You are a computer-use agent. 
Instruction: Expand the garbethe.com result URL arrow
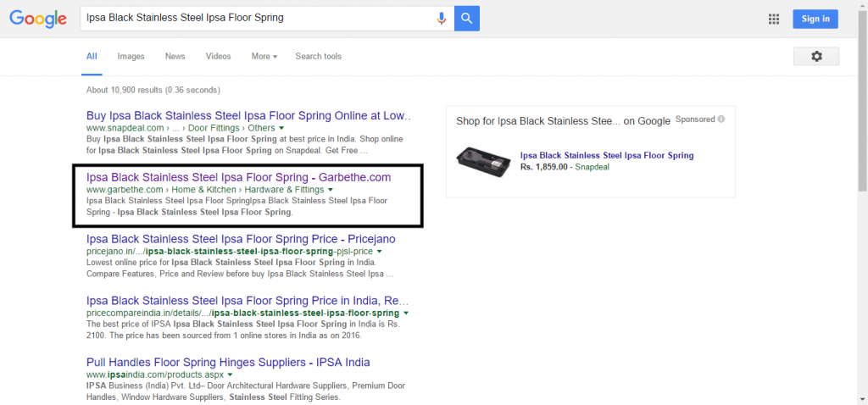331,190
